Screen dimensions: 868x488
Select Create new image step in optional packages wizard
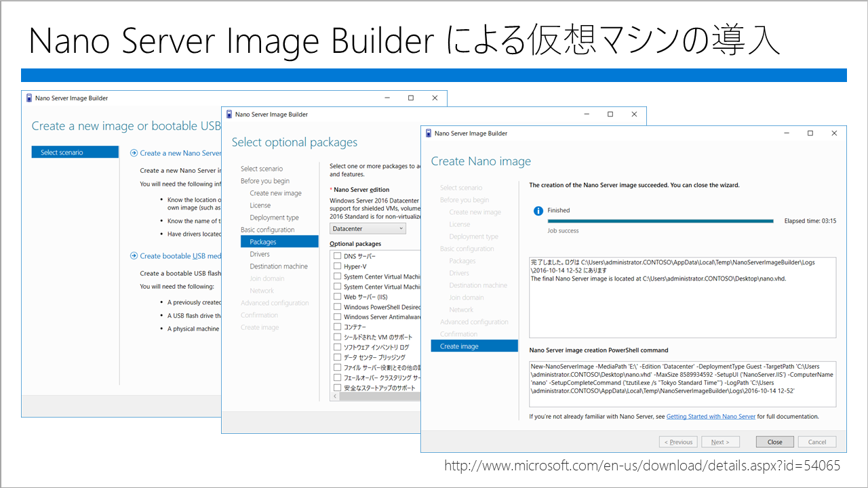[276, 193]
